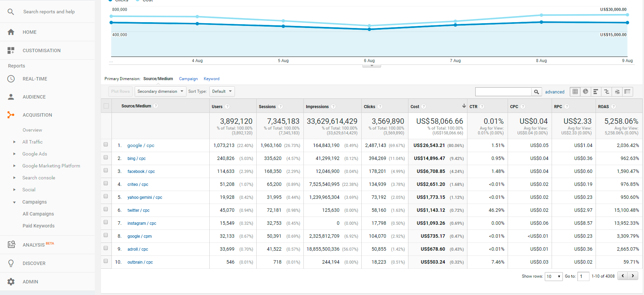Screen dimensions: 644x295
Task: Expand the Search console section
Action: (14, 178)
